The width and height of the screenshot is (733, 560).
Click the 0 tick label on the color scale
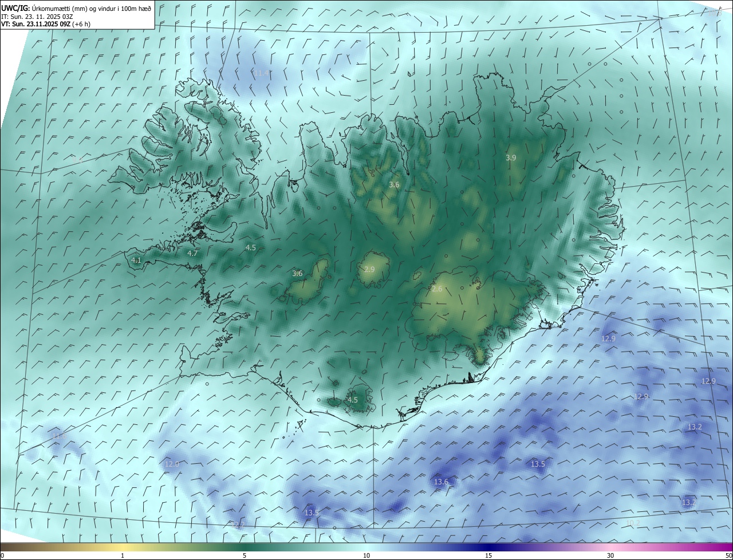pyautogui.click(x=2, y=556)
